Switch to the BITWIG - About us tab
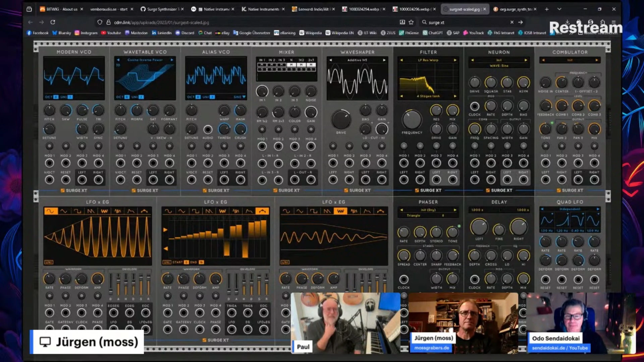 tap(61, 9)
